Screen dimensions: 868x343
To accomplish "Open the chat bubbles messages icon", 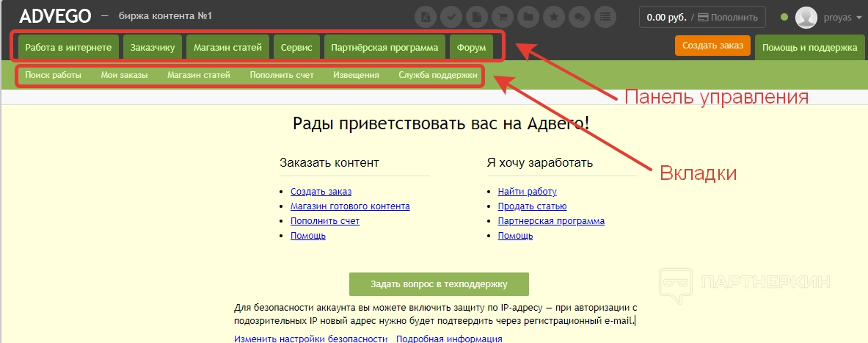I will tap(579, 17).
